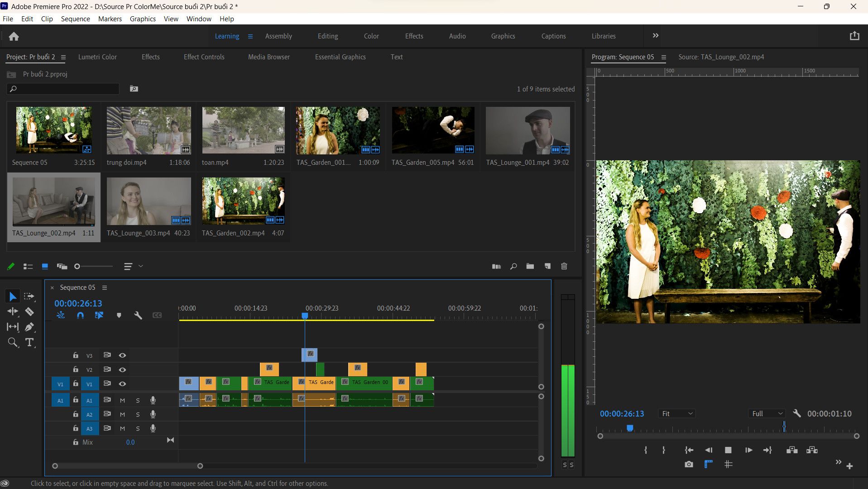This screenshot has width=868, height=489.
Task: Switch to the Editing workspace
Action: click(328, 36)
